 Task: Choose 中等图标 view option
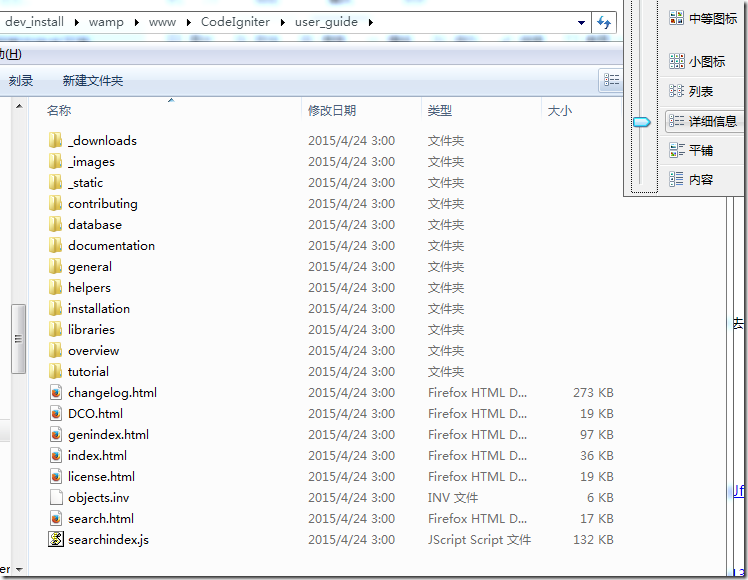pos(703,19)
